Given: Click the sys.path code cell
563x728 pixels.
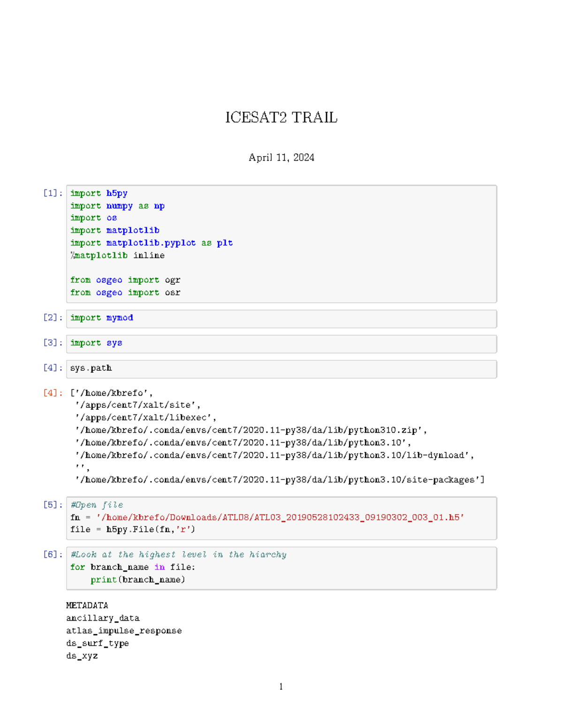Looking at the screenshot, I should click(x=91, y=368).
